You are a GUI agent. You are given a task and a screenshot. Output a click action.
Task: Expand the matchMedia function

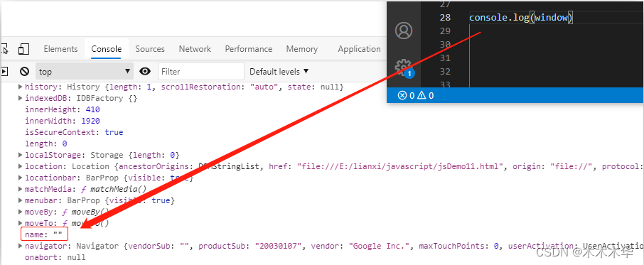[x=20, y=189]
